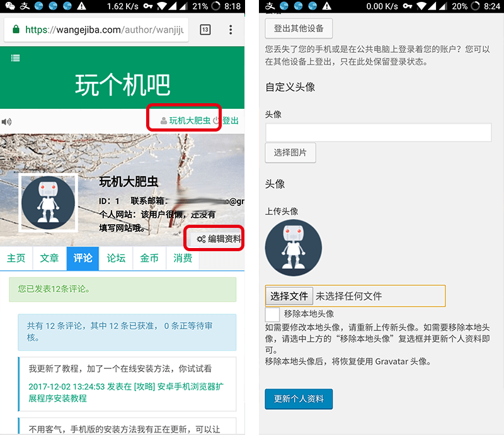
Task: Click the robot avatar thumbnail under 上传头像
Action: tap(294, 248)
